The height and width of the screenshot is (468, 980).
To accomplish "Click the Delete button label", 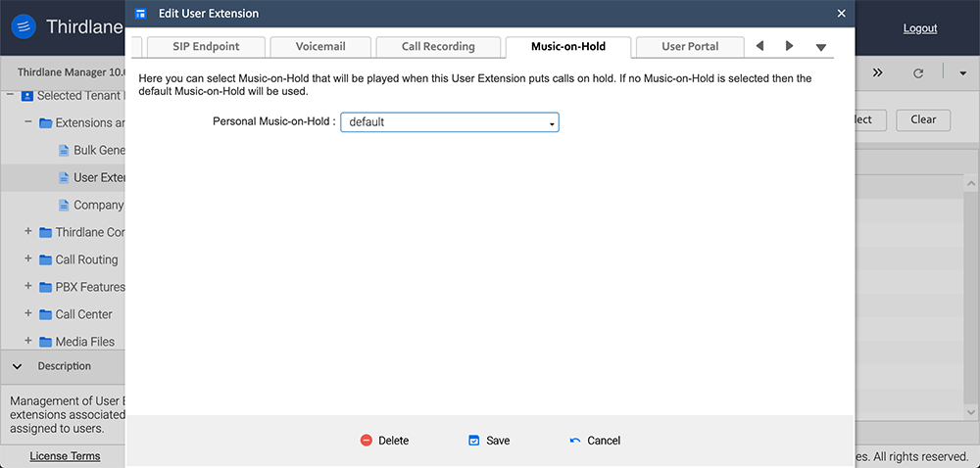I will tap(394, 441).
